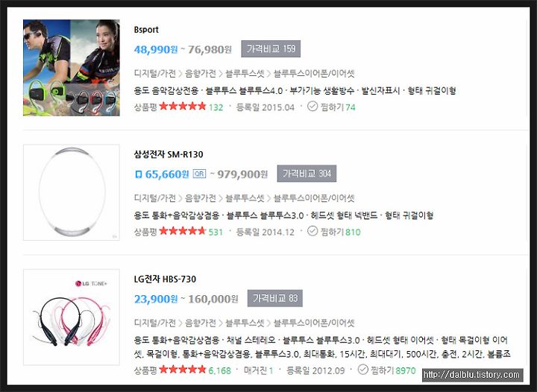Open the LG전자 HBS-730 product title
537x392 pixels.
[x=165, y=279]
